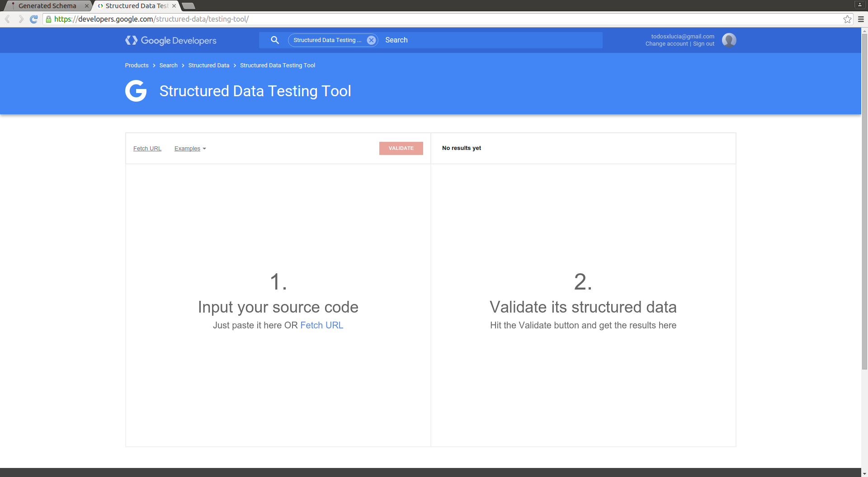Click the Google Developers logo
The image size is (868, 477).
coord(171,41)
